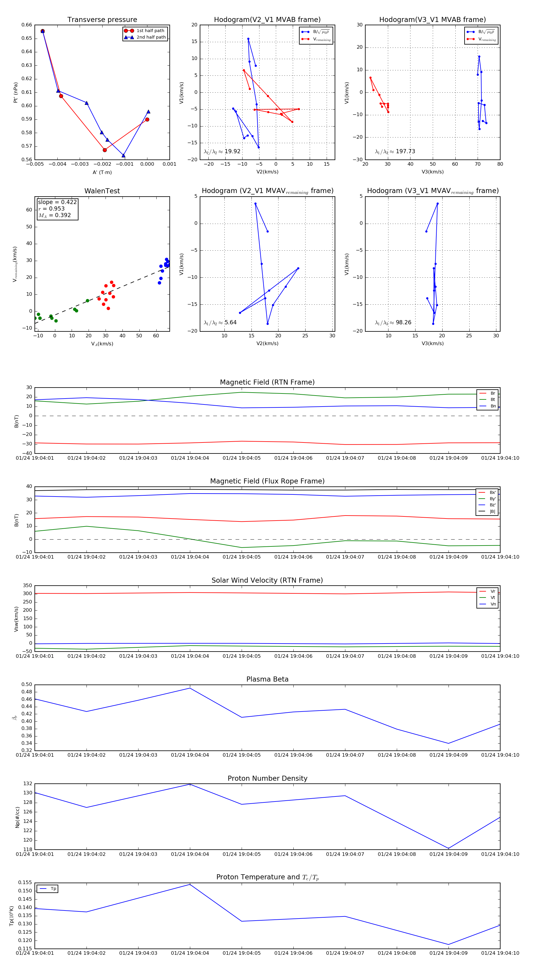
Task: Click the B/√μ₀ρ legend entry in V2_V1 MVAB hodogram
Action: coord(316,32)
